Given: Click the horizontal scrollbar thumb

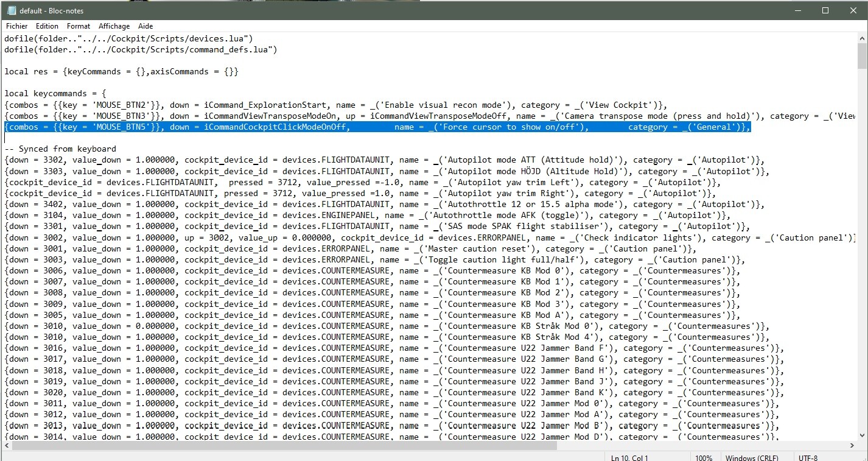Looking at the screenshot, I should point(284,445).
